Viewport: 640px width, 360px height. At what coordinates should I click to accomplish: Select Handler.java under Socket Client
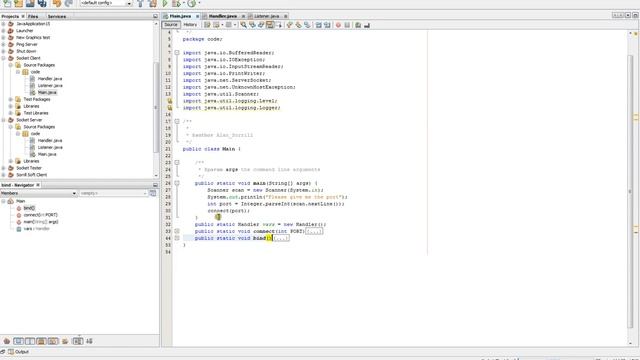pos(50,79)
